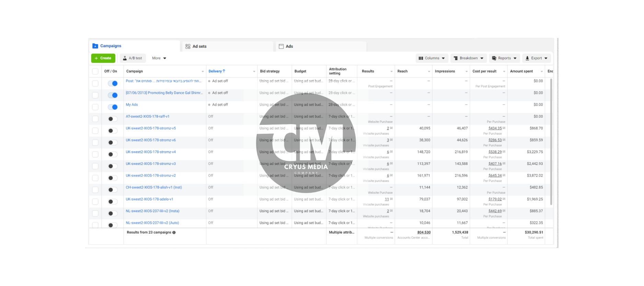This screenshot has height=286, width=644.
Task: Click the sort arrow next to the Delivery header
Action: (x=224, y=71)
